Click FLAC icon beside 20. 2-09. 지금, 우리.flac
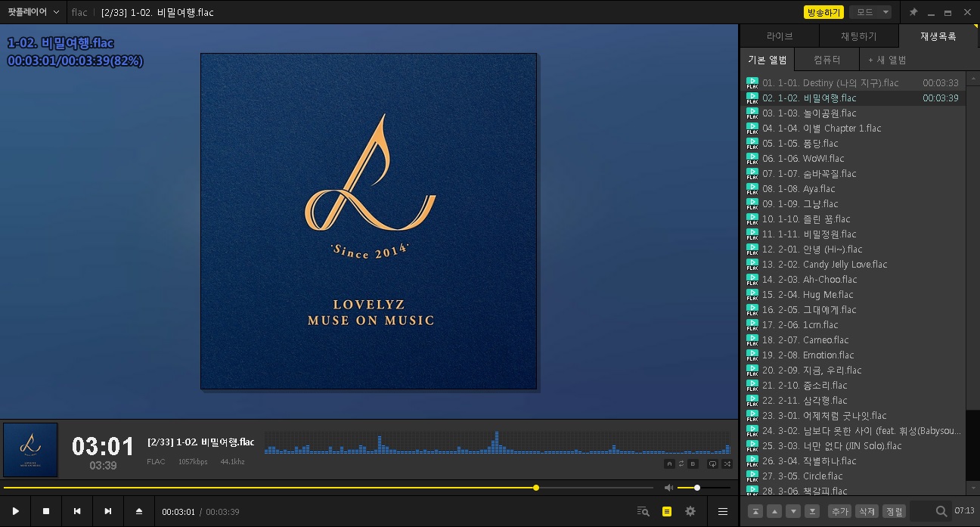980x527 pixels. 752,370
